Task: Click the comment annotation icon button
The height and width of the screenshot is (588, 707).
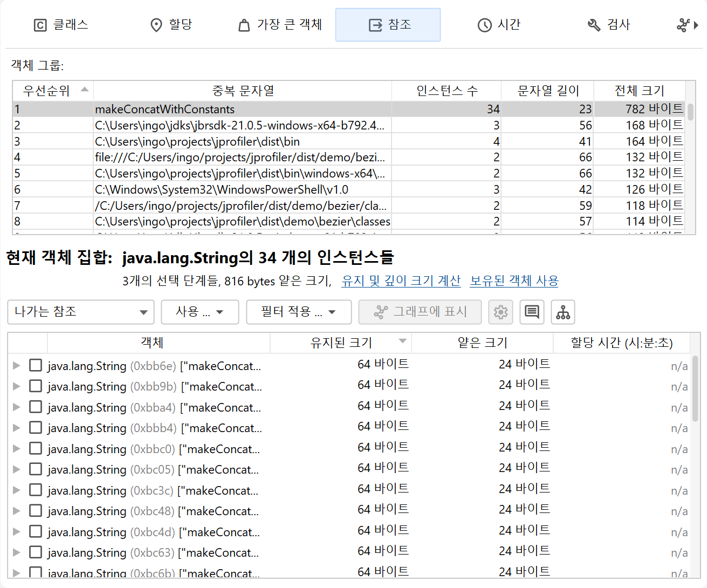Action: click(x=532, y=312)
